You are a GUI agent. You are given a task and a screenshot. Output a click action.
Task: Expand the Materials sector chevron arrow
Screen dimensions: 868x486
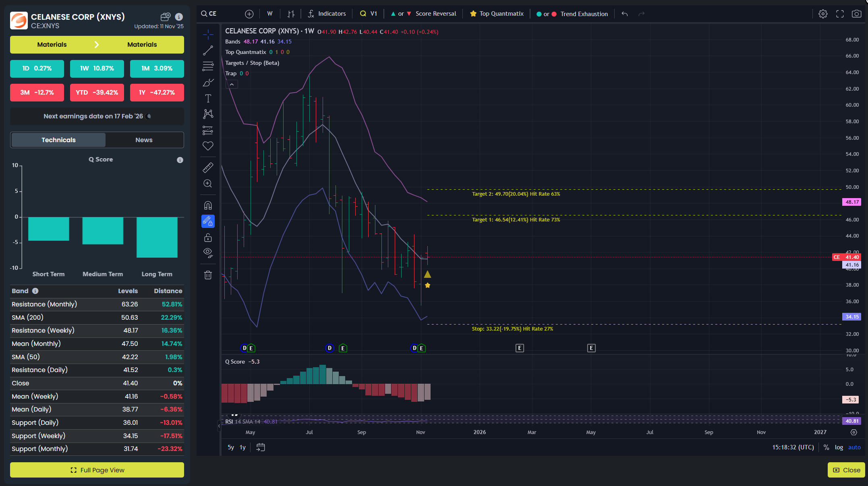click(x=97, y=45)
